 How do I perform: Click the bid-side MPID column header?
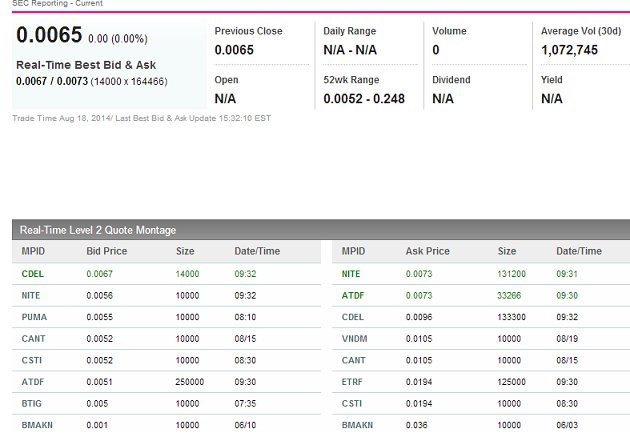coord(33,251)
